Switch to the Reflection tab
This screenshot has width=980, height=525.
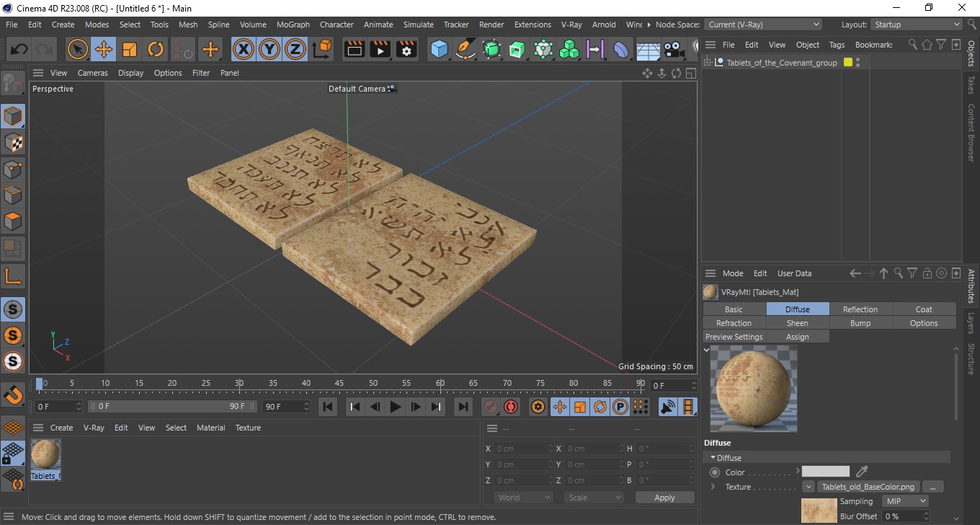(x=860, y=309)
